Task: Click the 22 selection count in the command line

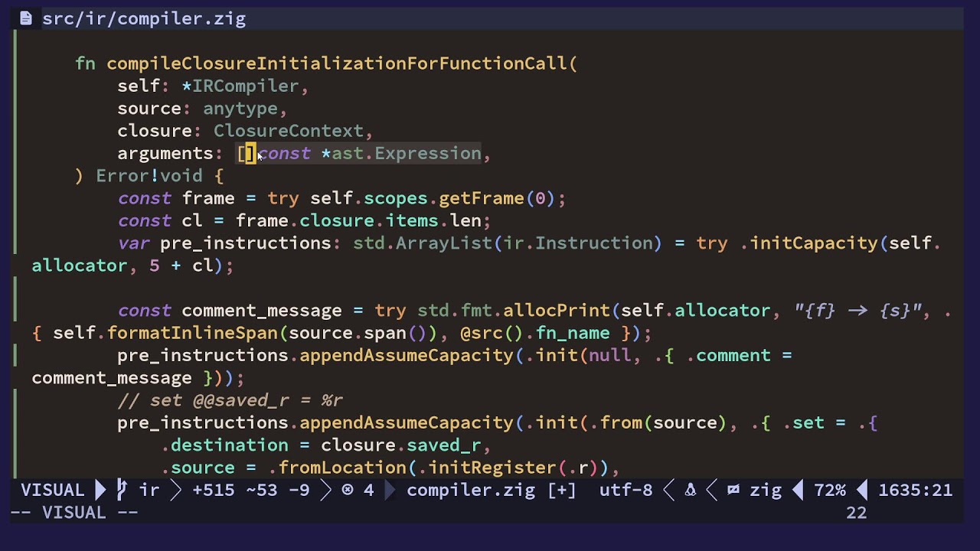Action: click(x=856, y=513)
